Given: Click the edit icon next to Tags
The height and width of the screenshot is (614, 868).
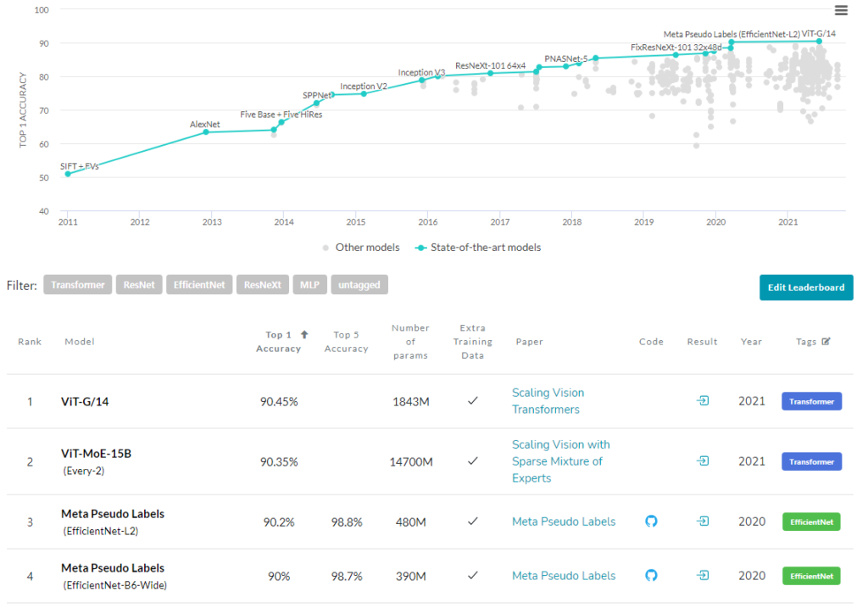Looking at the screenshot, I should [x=826, y=342].
